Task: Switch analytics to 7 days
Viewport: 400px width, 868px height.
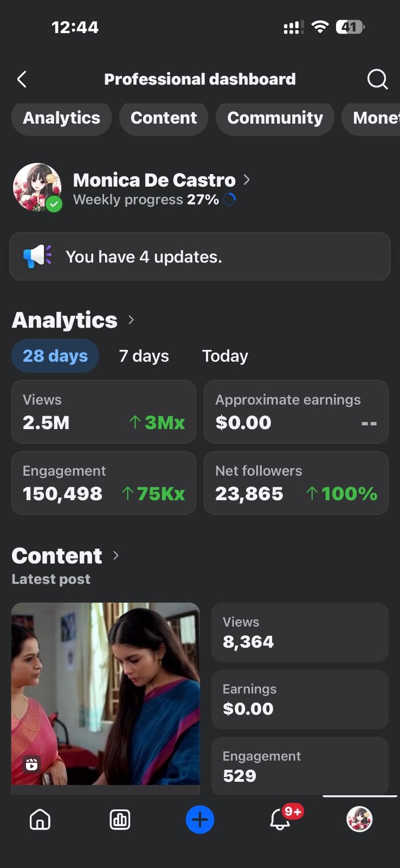Action: pyautogui.click(x=144, y=356)
